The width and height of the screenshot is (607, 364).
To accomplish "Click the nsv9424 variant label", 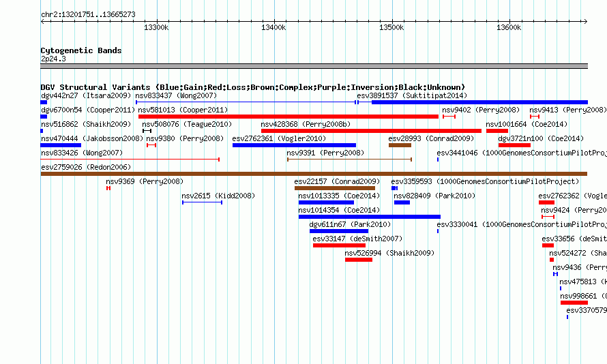I will (x=574, y=210).
